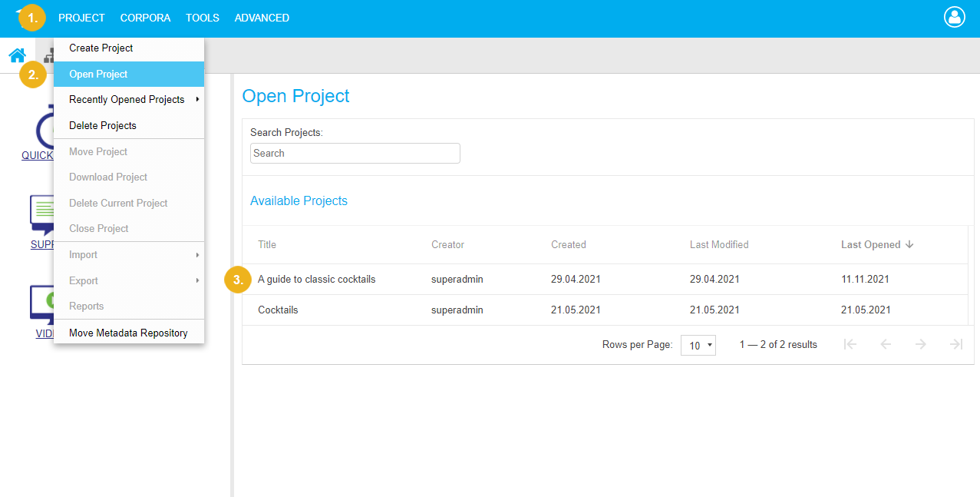This screenshot has height=497, width=980.
Task: Click the previous page arrow
Action: tap(885, 345)
